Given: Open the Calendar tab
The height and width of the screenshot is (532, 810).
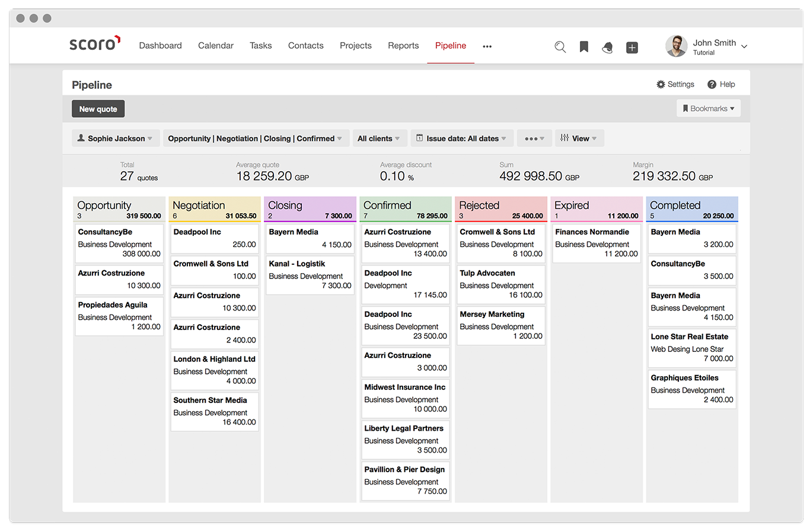Looking at the screenshot, I should (x=216, y=46).
